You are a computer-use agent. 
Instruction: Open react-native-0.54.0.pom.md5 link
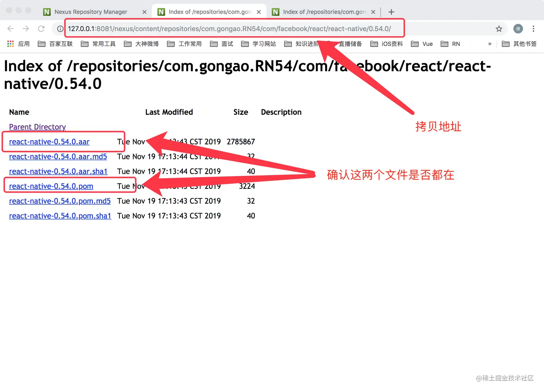tap(60, 201)
